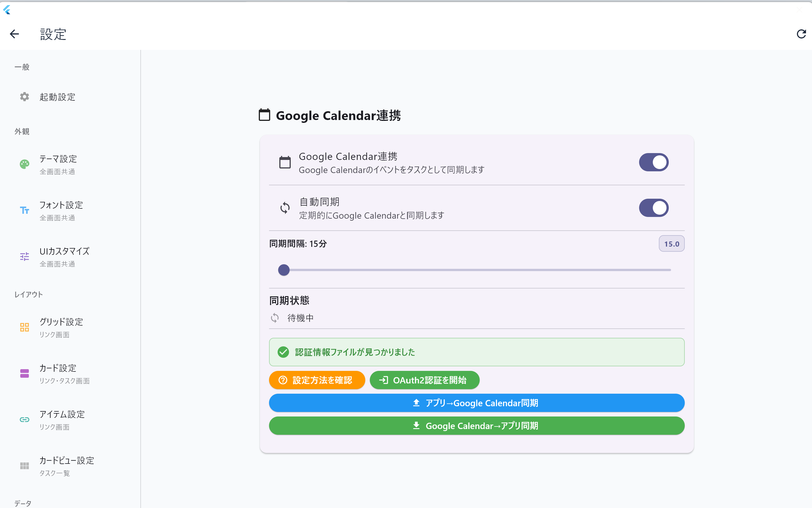Select the palette icon for テーマ設定

coord(24,164)
